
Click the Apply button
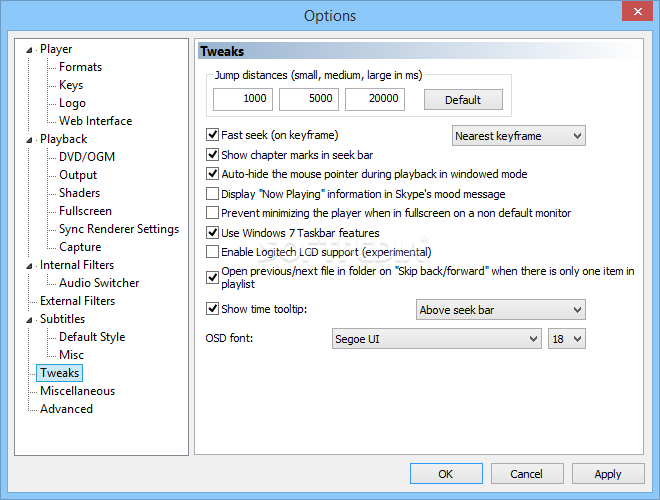click(x=608, y=474)
